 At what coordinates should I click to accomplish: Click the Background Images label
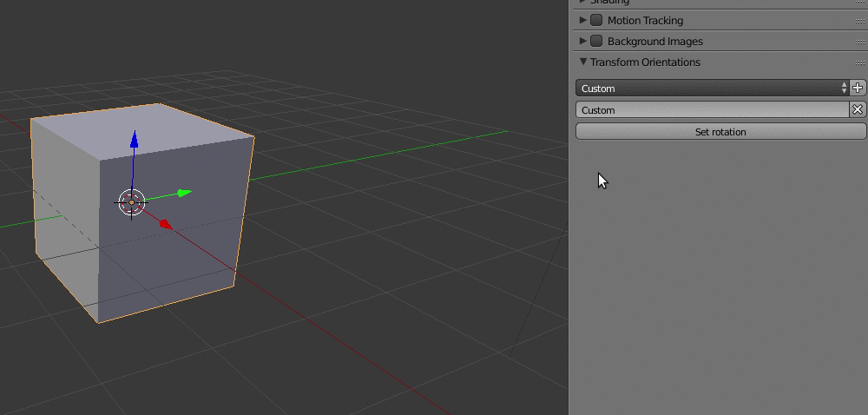(654, 42)
